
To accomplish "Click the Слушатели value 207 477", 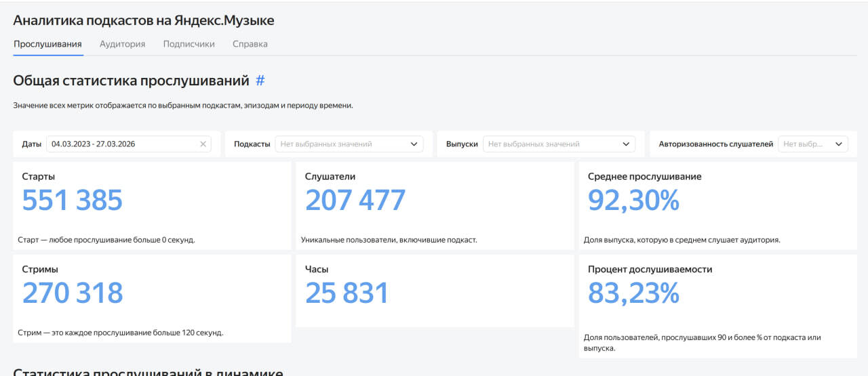I will pyautogui.click(x=355, y=201).
